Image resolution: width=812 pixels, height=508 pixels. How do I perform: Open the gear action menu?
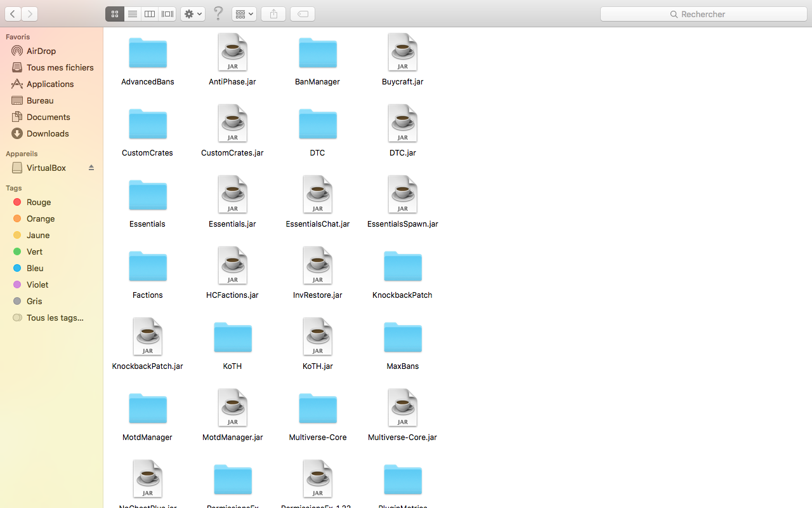(x=193, y=14)
